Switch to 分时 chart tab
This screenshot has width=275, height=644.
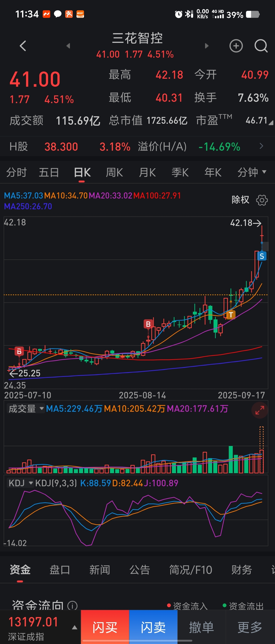pos(16,172)
